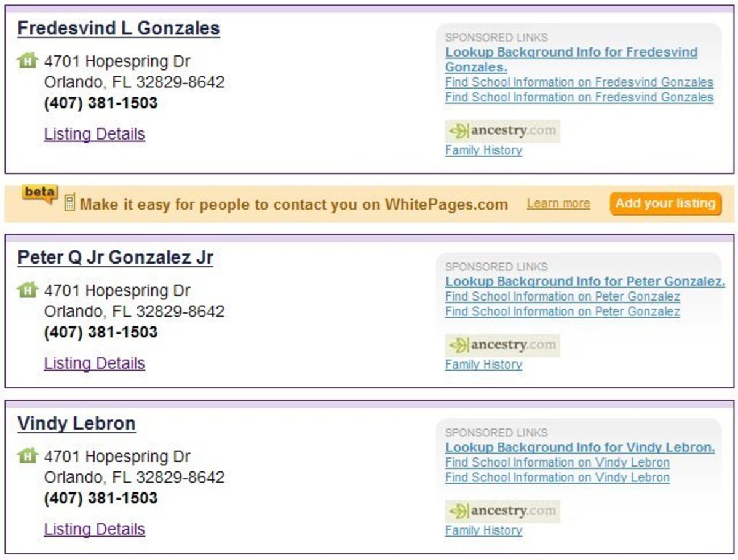Click the home icon beside Peter Gonzalez's address

pos(28,290)
